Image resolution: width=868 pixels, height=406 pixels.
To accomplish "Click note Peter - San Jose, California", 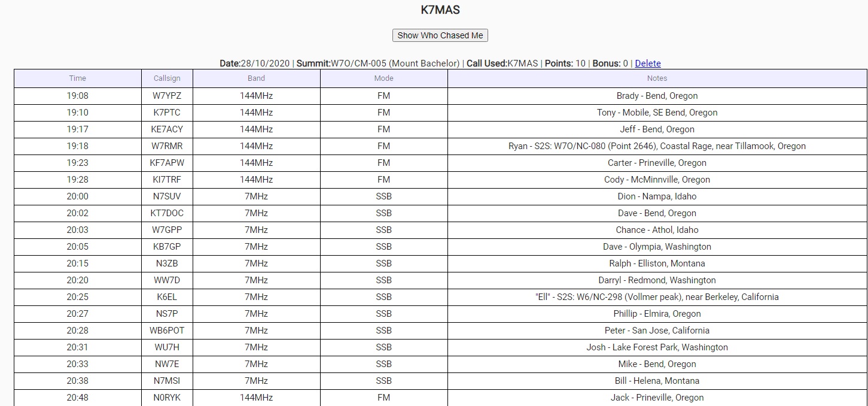I will 657,331.
